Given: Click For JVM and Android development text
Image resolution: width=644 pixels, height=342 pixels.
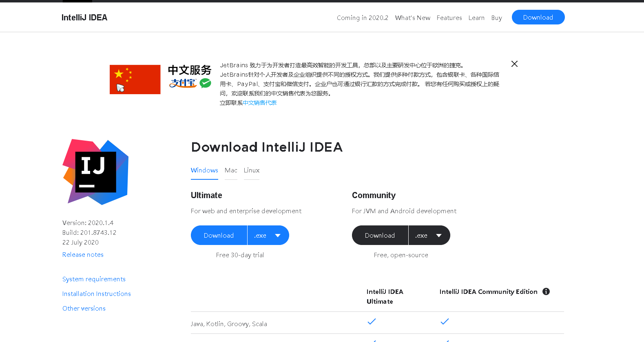Looking at the screenshot, I should [404, 211].
